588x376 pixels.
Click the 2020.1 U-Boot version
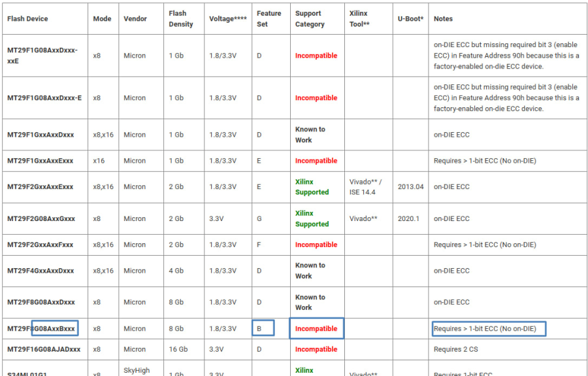click(x=408, y=218)
